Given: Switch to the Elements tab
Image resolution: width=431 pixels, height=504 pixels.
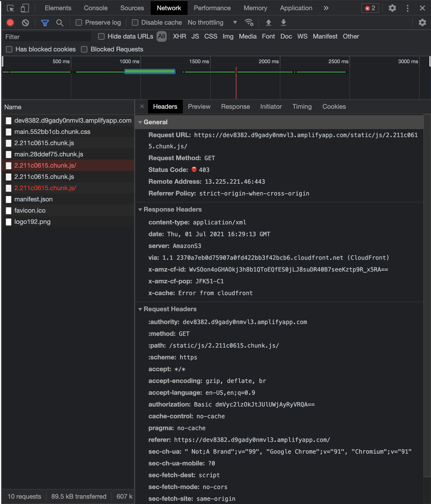Looking at the screenshot, I should coord(58,8).
